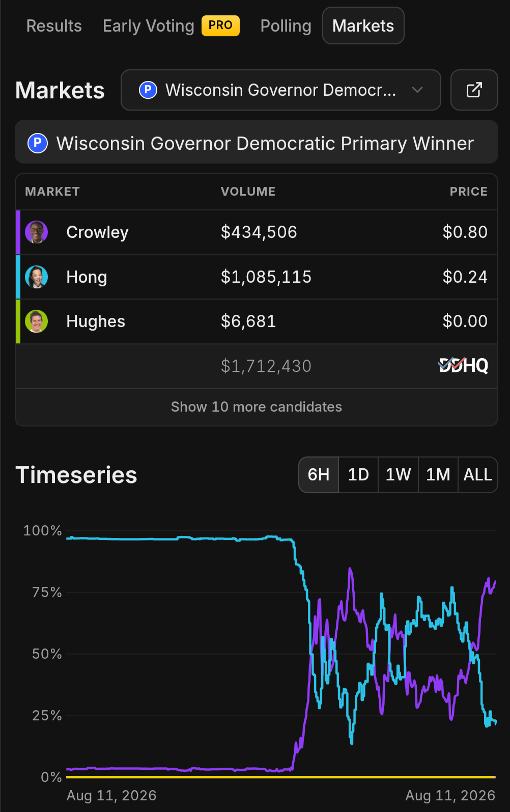Screen dimensions: 510x812
Task: Select the 1M timeseries range
Action: coord(438,475)
